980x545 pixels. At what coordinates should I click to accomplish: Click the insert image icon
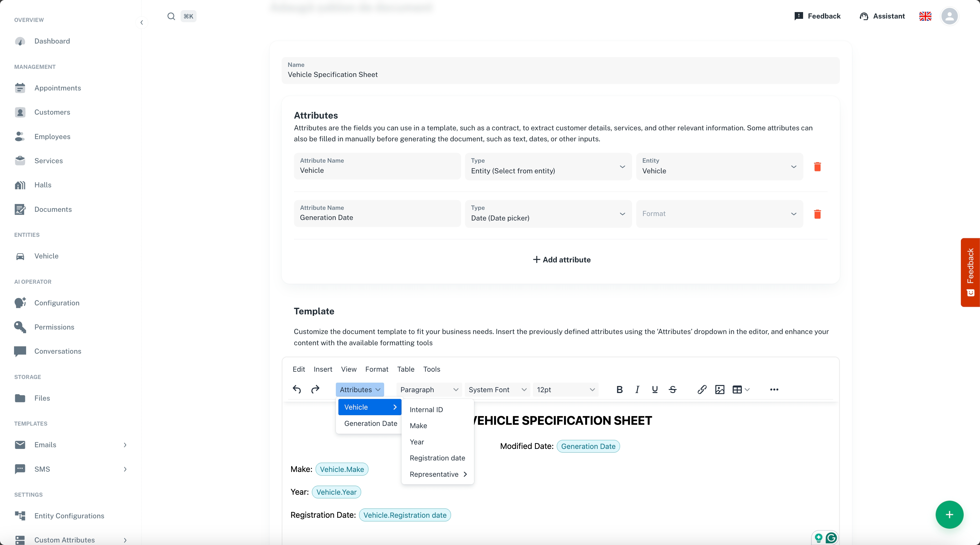720,389
